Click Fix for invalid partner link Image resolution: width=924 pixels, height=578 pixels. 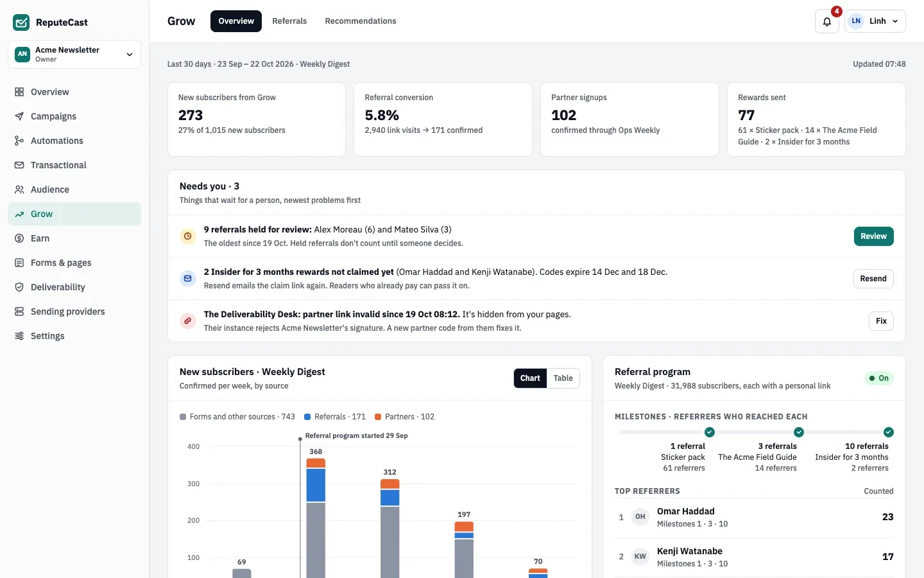pyautogui.click(x=881, y=321)
